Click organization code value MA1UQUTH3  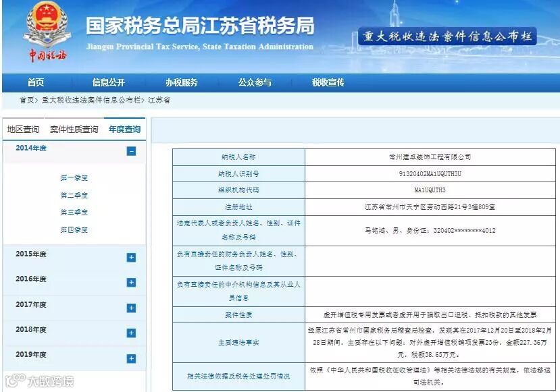[430, 190]
